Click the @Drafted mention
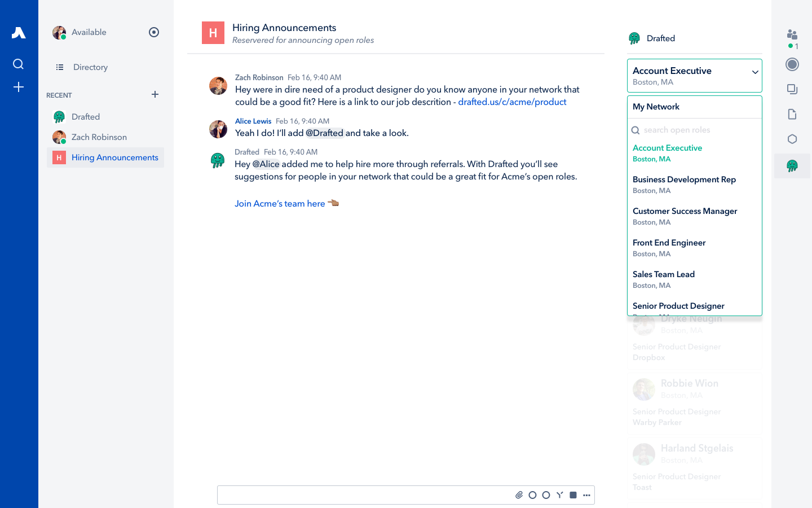 [325, 133]
